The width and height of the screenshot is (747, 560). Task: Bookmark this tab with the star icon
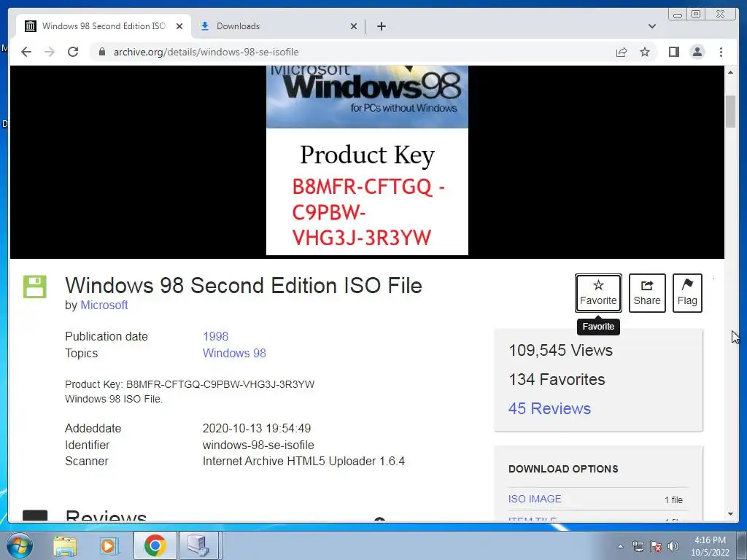(645, 52)
